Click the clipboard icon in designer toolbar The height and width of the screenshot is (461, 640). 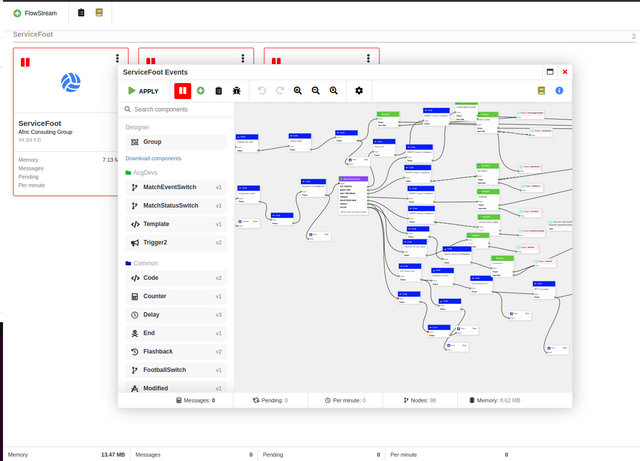[219, 91]
